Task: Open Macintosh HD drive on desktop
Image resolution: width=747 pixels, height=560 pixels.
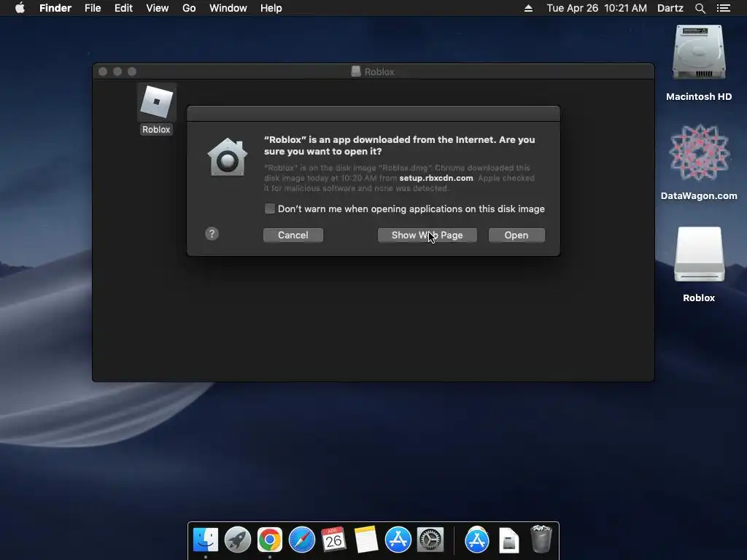Action: pyautogui.click(x=698, y=52)
